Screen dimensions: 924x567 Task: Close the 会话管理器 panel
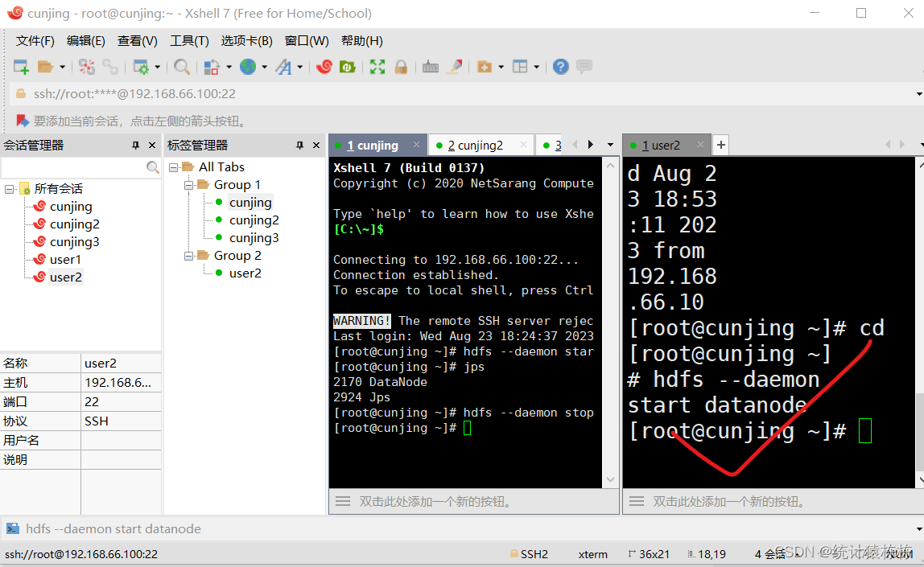[152, 146]
